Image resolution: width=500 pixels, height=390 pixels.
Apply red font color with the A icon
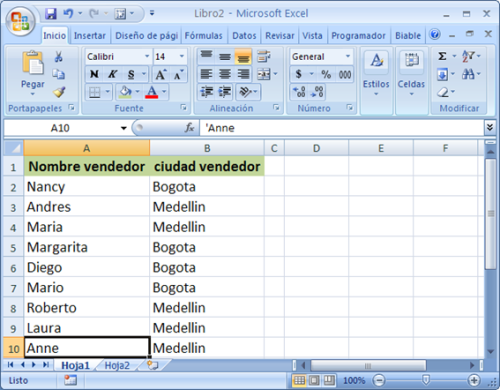[152, 92]
